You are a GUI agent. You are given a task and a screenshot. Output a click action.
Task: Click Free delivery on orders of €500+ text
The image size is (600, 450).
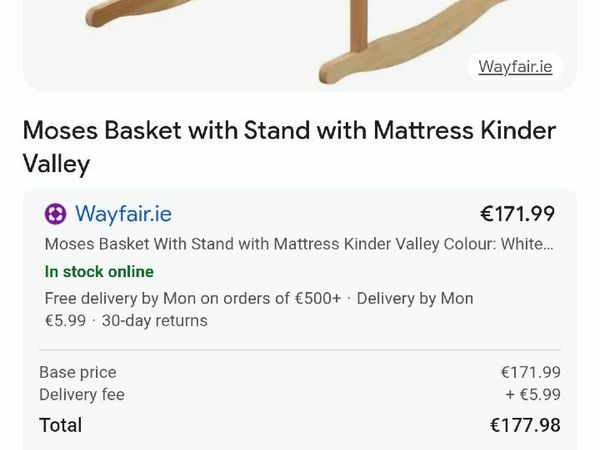[x=193, y=298]
